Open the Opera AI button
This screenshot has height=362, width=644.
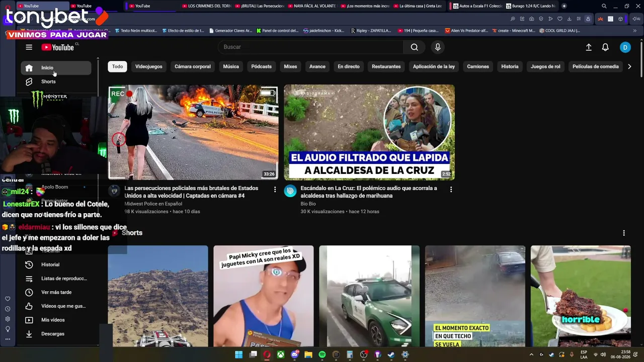point(636,19)
